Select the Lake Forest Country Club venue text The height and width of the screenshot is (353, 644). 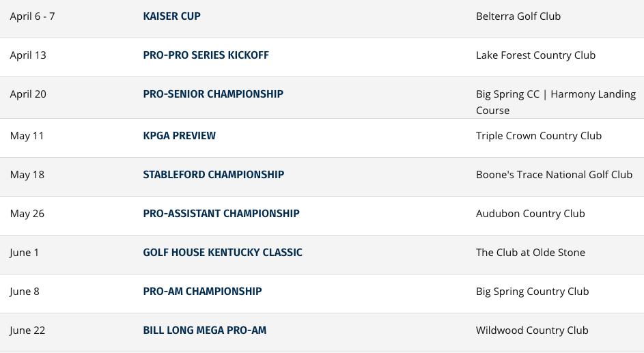[x=535, y=55]
